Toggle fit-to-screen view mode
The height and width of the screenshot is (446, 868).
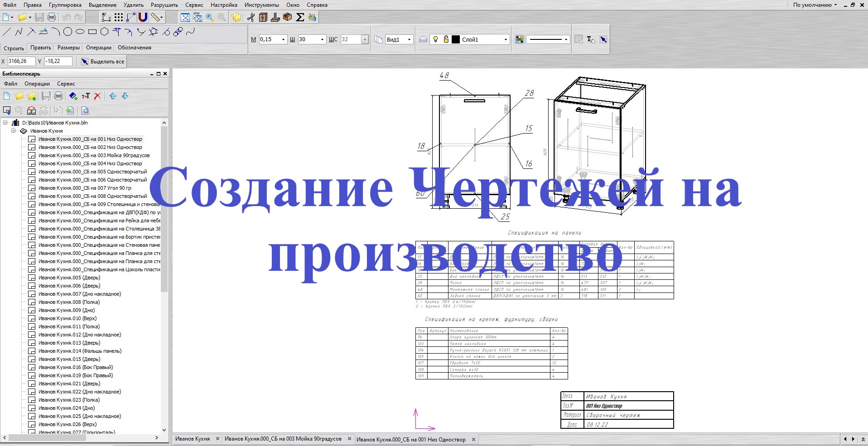pos(185,17)
